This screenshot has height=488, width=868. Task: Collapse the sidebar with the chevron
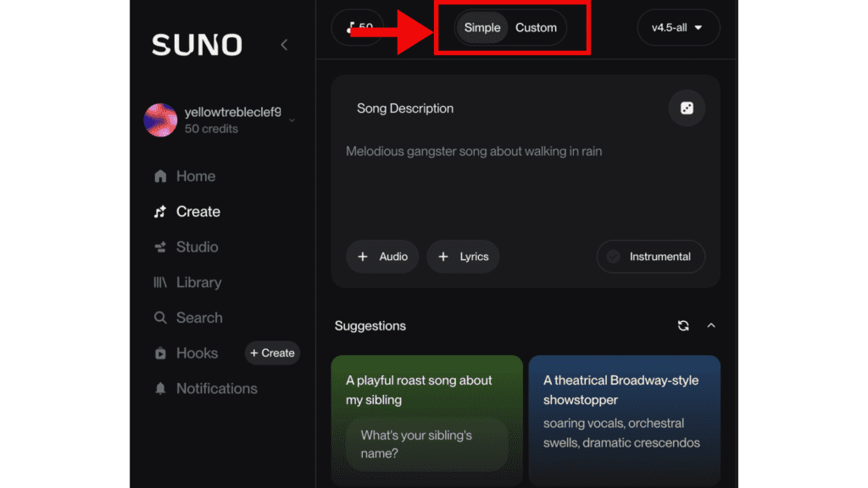[x=284, y=45]
